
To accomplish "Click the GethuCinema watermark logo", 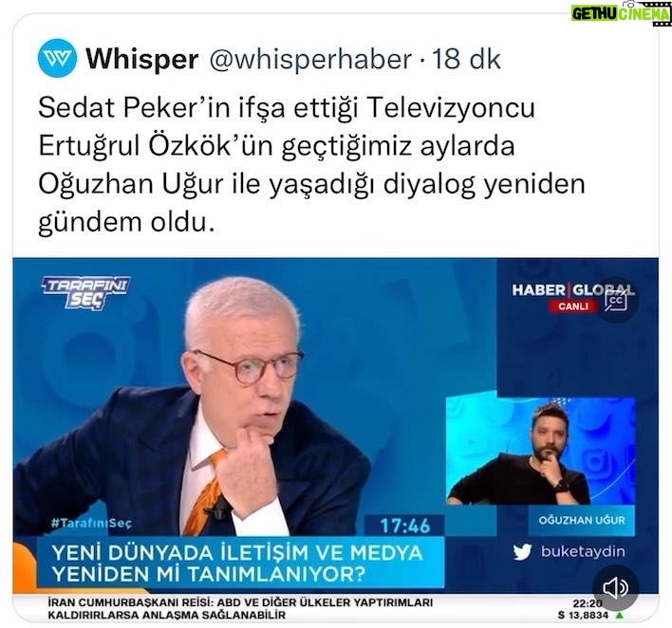I will (x=621, y=13).
